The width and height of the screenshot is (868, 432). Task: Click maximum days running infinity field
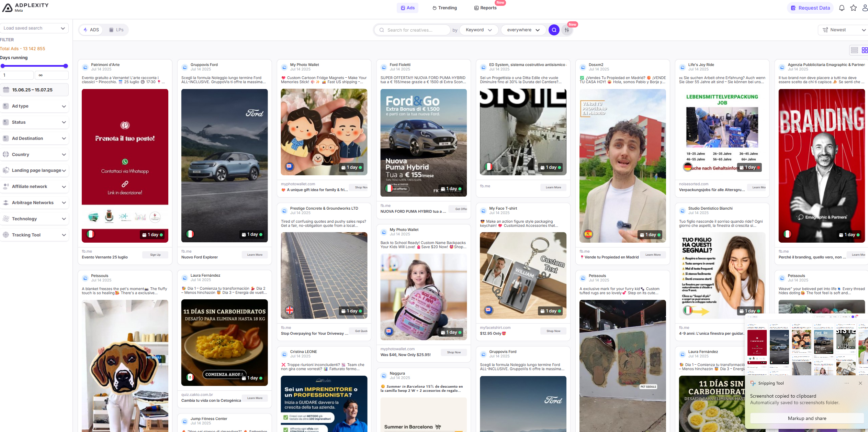52,75
